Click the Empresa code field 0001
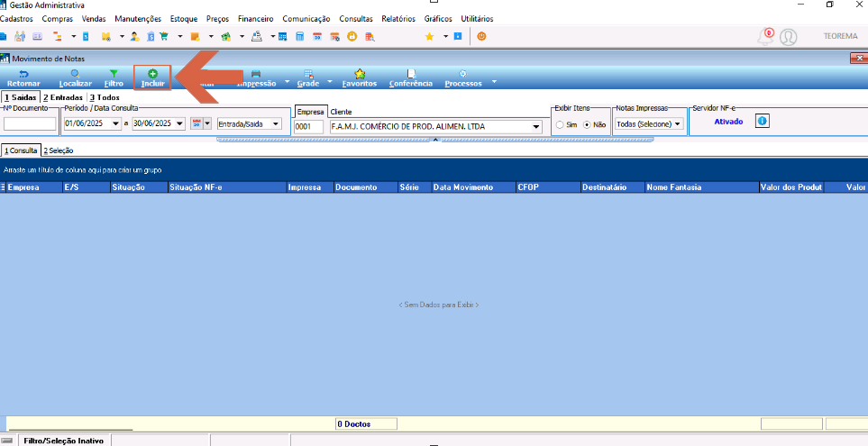 (x=308, y=127)
